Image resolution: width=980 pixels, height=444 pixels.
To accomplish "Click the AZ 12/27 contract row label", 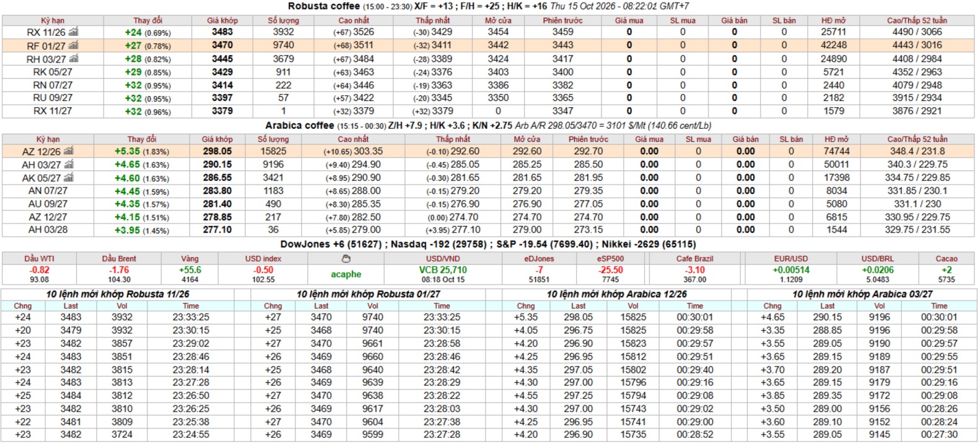I will [48, 217].
